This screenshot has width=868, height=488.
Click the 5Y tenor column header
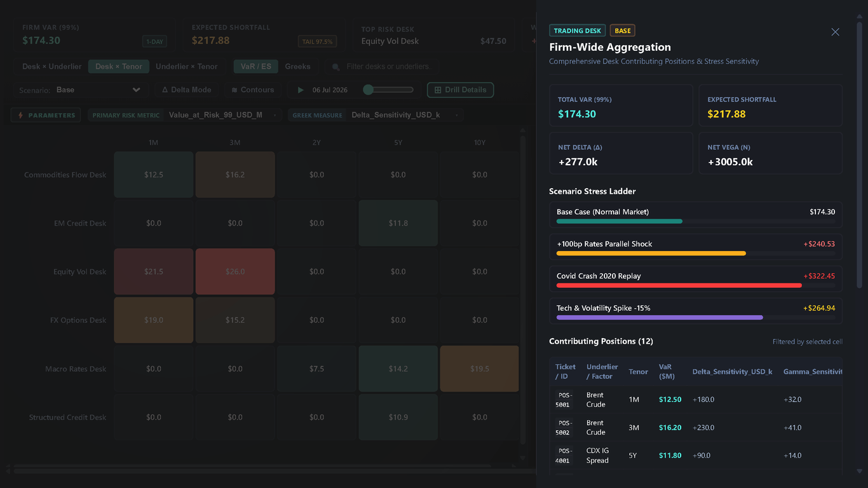[x=398, y=143]
